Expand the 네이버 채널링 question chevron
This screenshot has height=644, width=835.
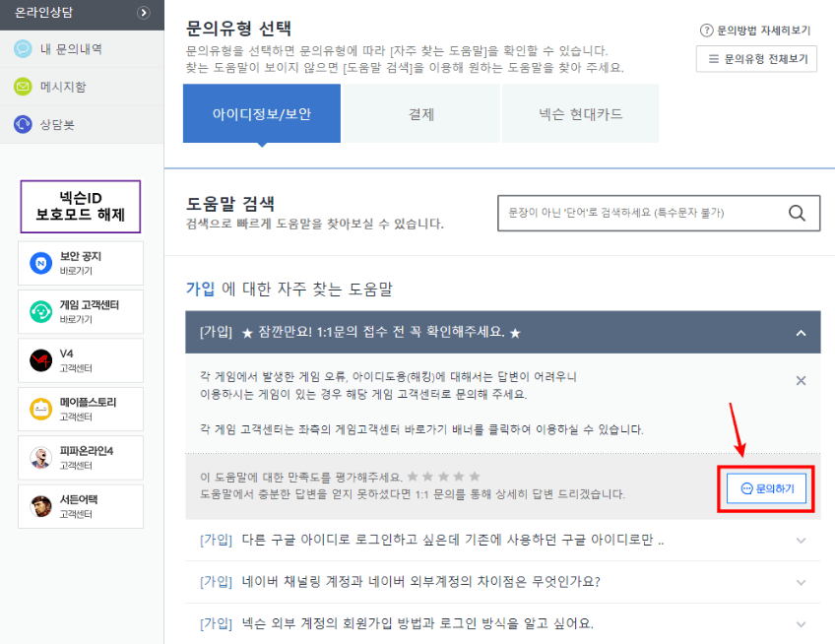click(x=801, y=582)
